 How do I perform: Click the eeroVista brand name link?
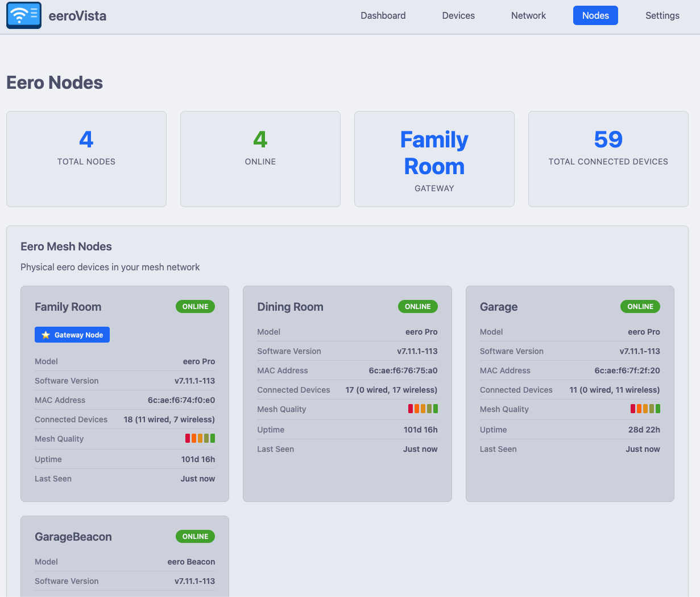77,16
